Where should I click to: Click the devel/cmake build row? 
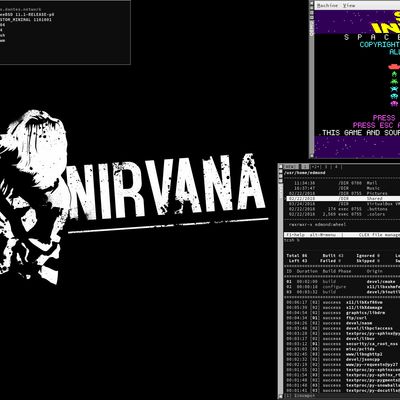343,281
